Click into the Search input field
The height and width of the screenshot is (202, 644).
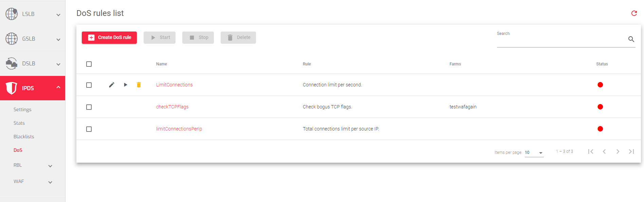coord(560,41)
